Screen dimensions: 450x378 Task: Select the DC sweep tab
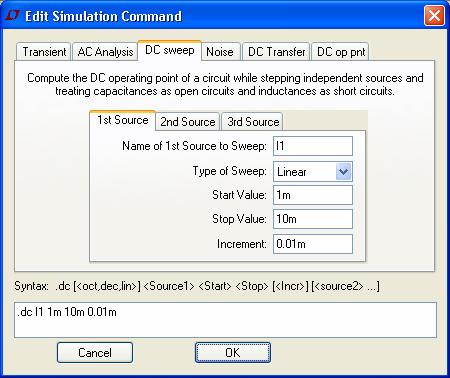point(170,50)
